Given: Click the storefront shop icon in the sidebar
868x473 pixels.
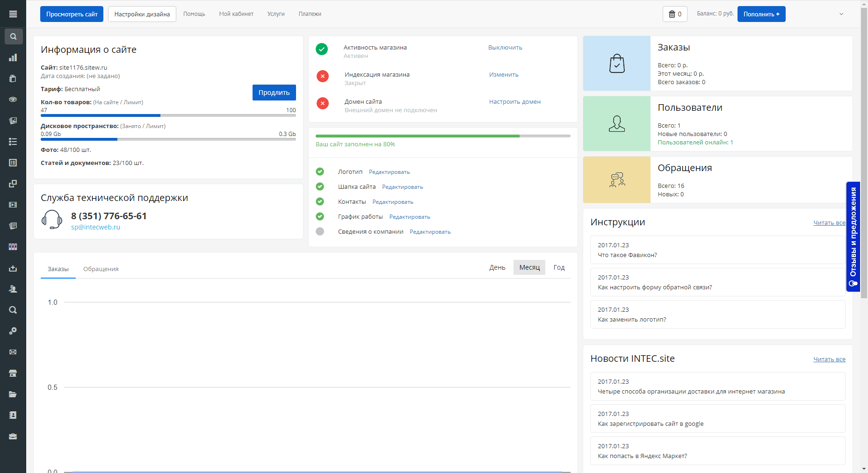Looking at the screenshot, I should point(13,373).
